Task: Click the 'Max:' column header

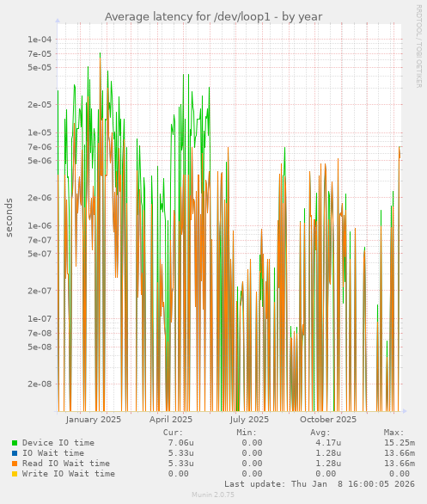Action: (x=393, y=433)
